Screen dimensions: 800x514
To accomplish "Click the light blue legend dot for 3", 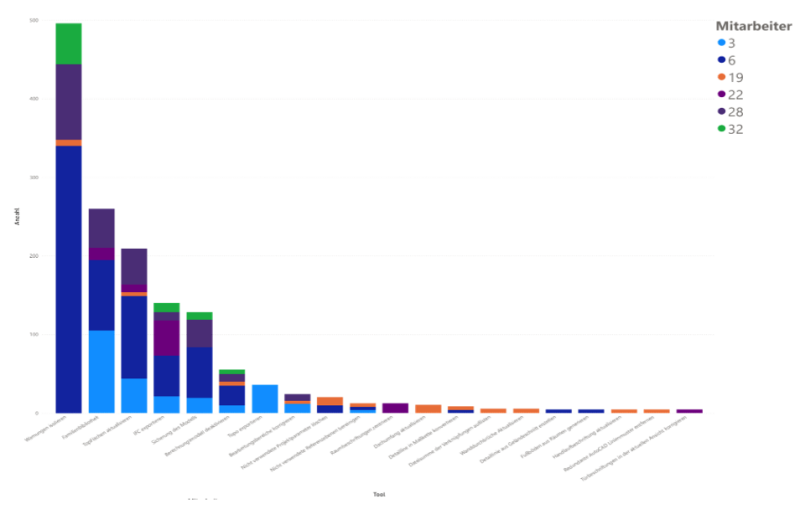I will [721, 43].
